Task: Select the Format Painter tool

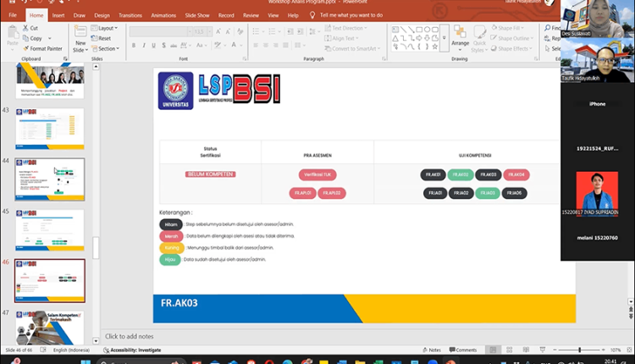Action: click(x=42, y=48)
